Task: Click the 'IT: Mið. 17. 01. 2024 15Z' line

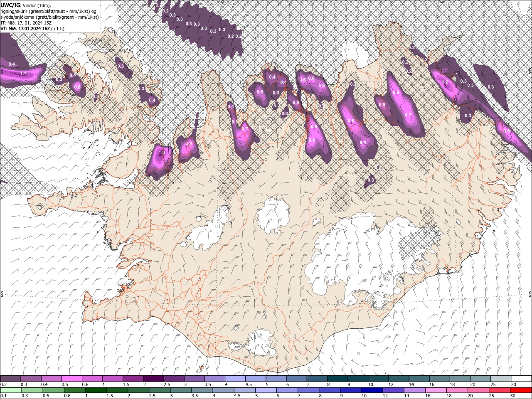Action: (26, 23)
